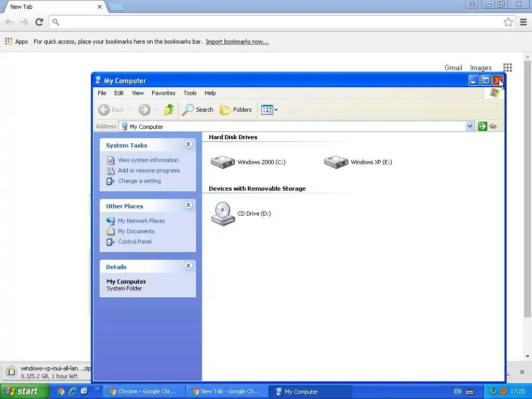
Task: Open Forward history dropdown arrow
Action: click(x=156, y=110)
